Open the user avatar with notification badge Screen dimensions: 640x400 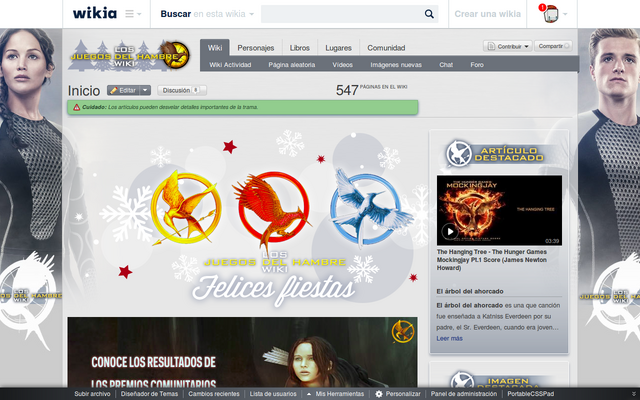pos(549,14)
